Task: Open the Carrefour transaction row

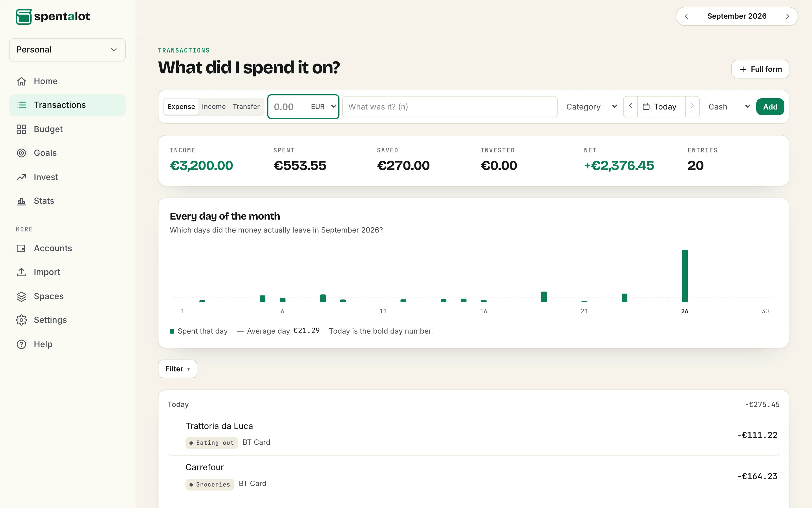Action: click(x=473, y=476)
